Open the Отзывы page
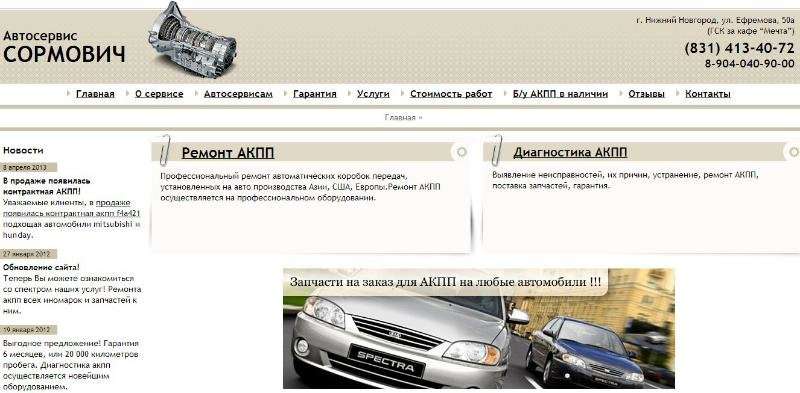 (x=646, y=94)
